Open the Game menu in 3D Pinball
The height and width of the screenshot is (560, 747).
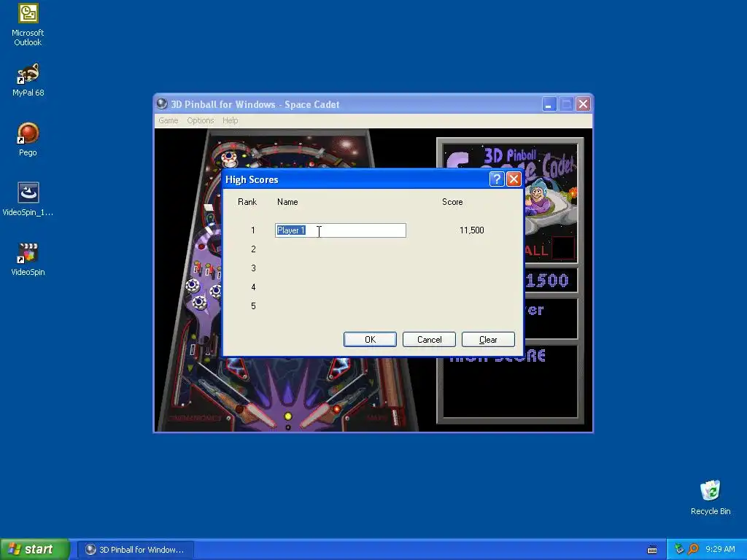tap(169, 120)
